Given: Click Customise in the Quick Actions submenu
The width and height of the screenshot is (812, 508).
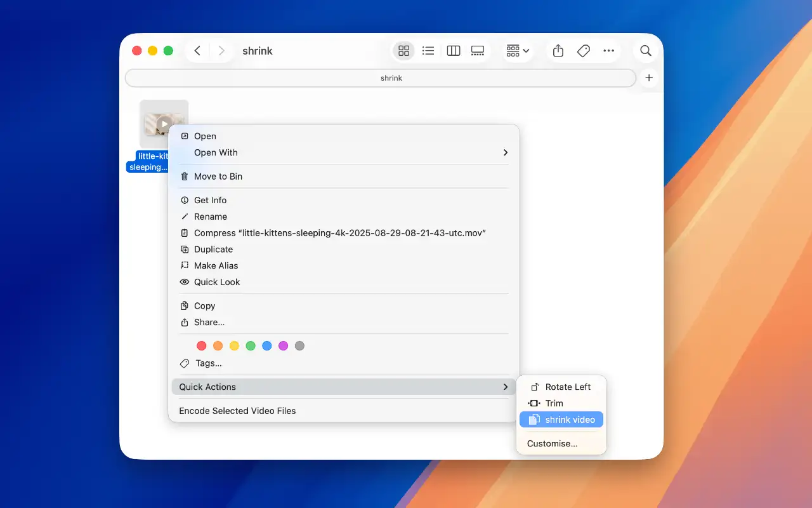Looking at the screenshot, I should click(x=551, y=443).
